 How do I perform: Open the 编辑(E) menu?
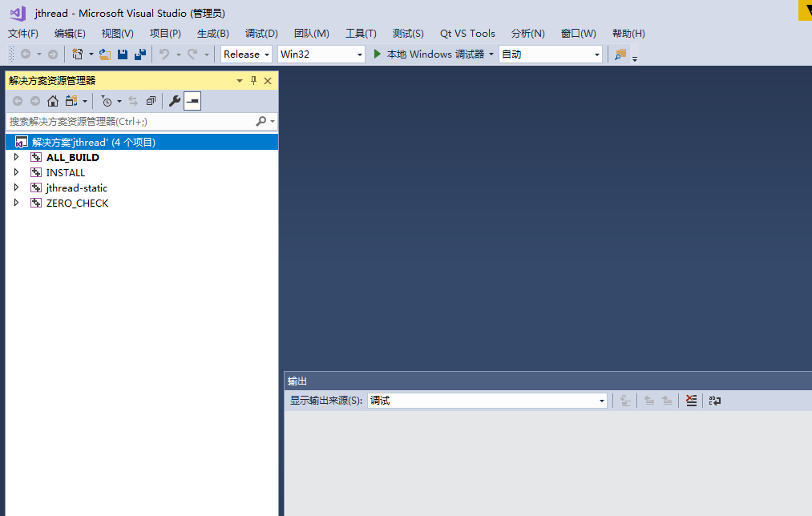[x=70, y=34]
